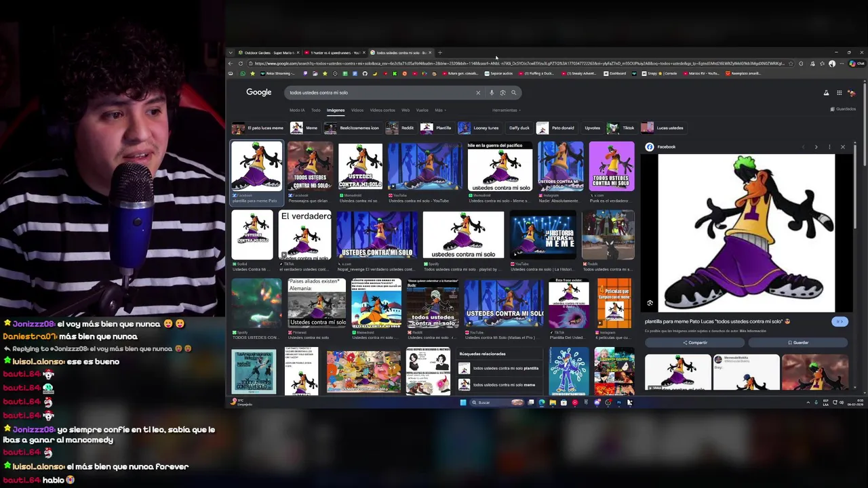Select the Reddit filter chip

click(400, 128)
